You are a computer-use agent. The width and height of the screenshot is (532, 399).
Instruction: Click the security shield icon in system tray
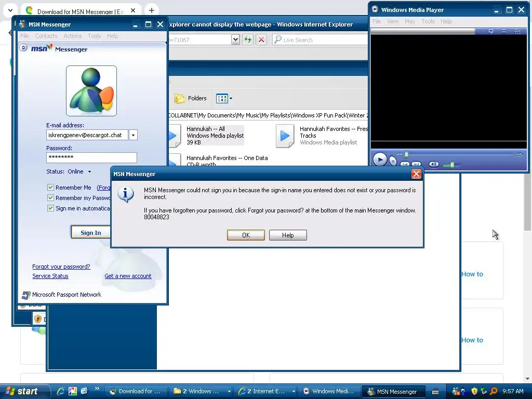(x=474, y=391)
